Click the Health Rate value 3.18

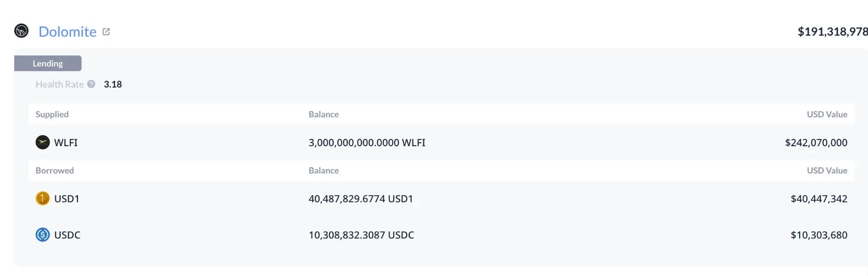click(x=113, y=84)
